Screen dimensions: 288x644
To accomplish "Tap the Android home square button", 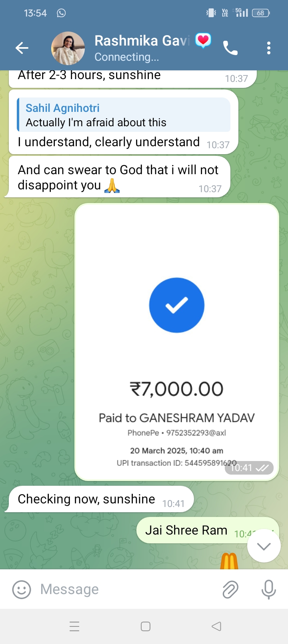I will pyautogui.click(x=146, y=626).
